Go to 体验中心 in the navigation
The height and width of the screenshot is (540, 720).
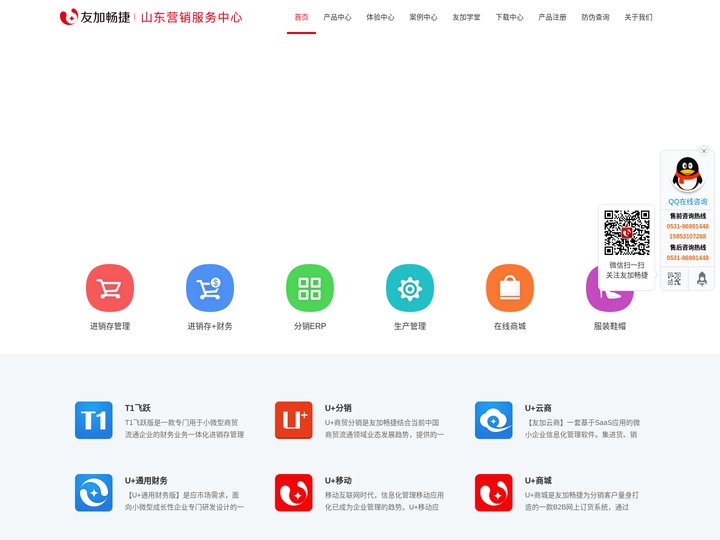tap(380, 17)
